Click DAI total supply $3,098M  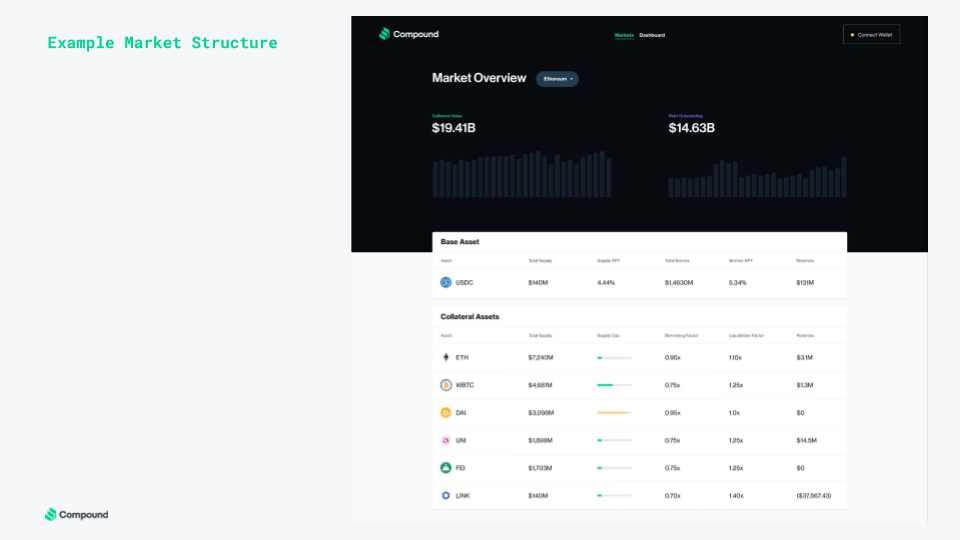(x=541, y=413)
